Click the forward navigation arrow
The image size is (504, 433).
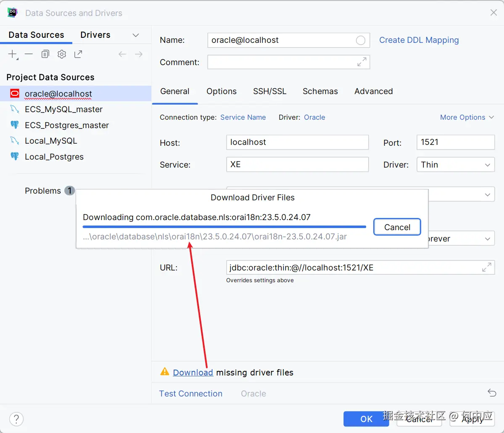point(139,54)
